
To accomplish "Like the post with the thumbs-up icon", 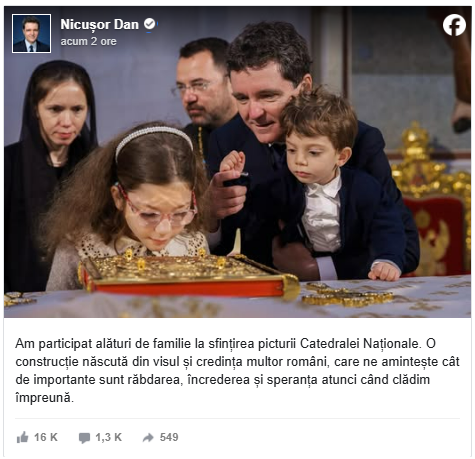I will 22,437.
